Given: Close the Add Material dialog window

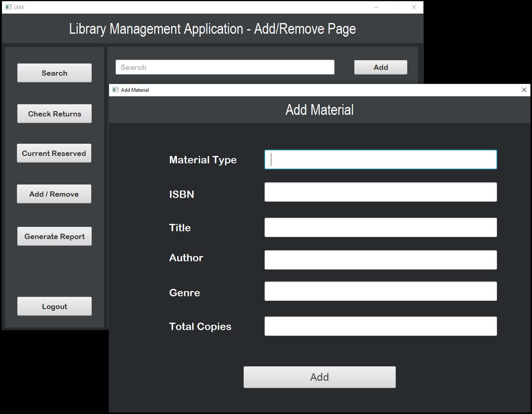Looking at the screenshot, I should [x=524, y=90].
